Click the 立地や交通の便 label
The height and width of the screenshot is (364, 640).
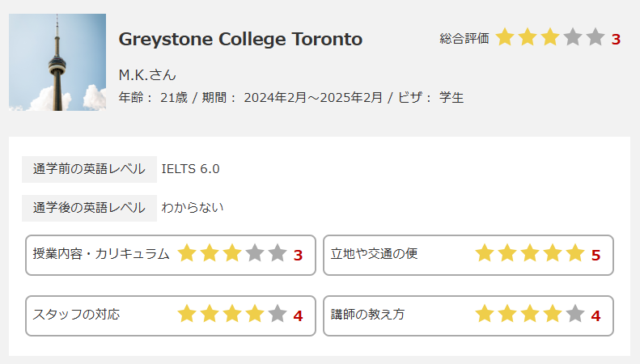pos(375,253)
